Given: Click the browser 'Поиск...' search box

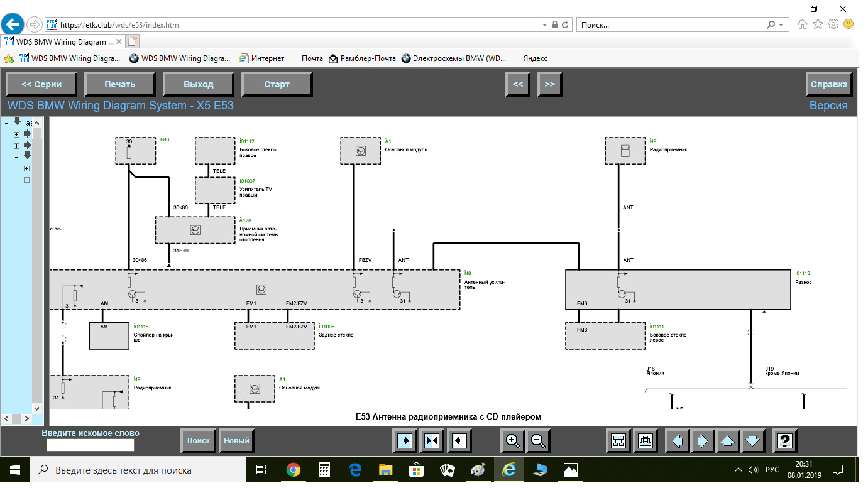Looking at the screenshot, I should click(x=671, y=25).
